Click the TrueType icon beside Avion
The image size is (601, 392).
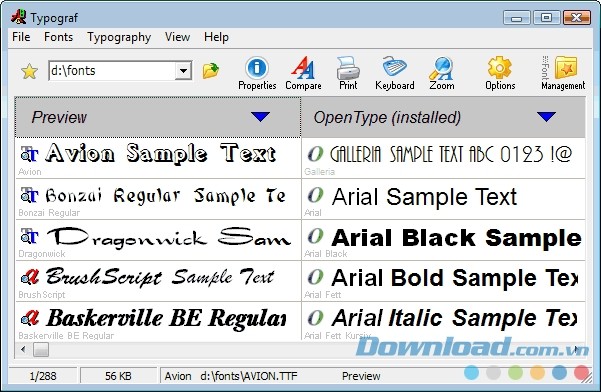pyautogui.click(x=30, y=154)
